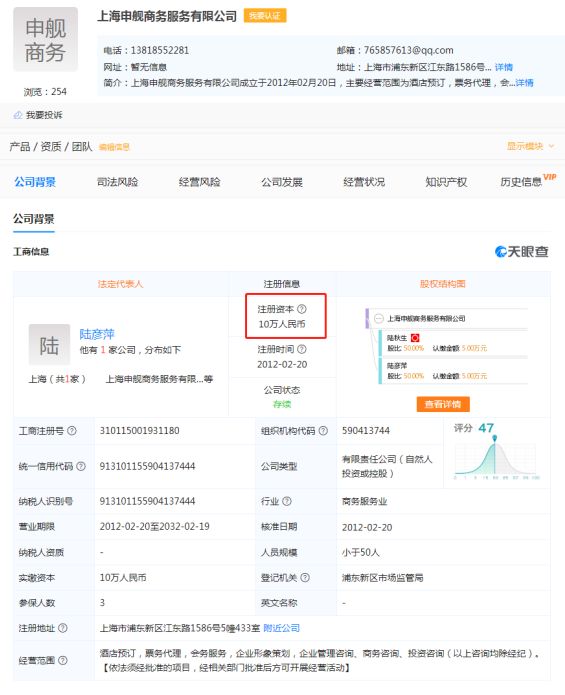
Task: Click shareholder 陆秋生 in equity chart
Action: tap(397, 338)
